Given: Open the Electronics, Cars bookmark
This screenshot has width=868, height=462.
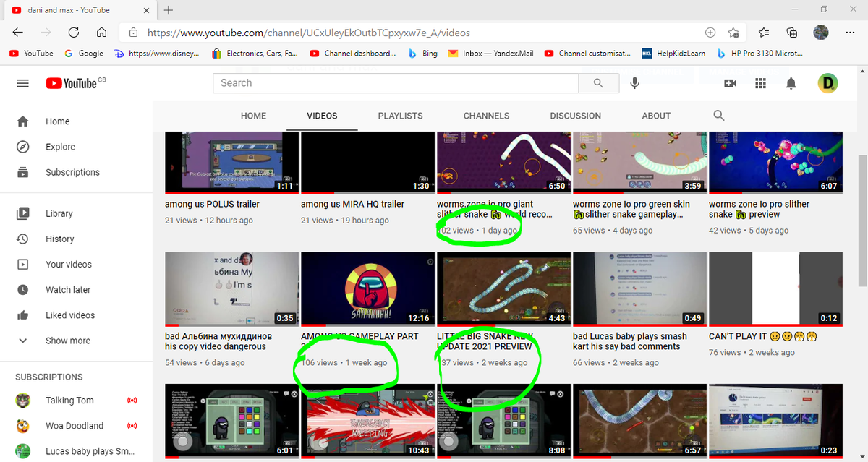Looking at the screenshot, I should pos(255,54).
